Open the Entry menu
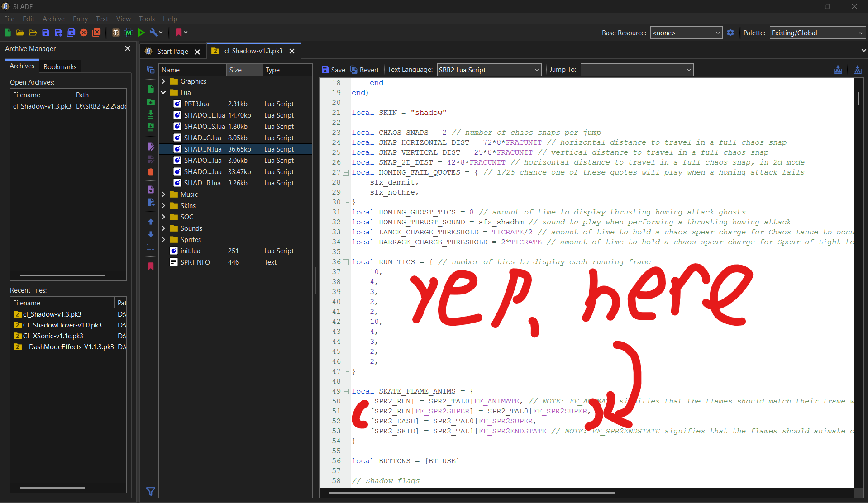 80,19
